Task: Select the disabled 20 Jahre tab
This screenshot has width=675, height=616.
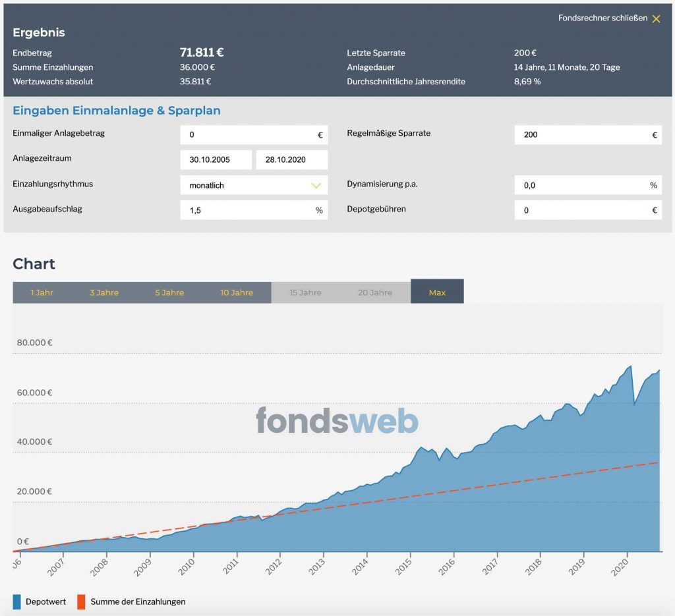Action: point(375,293)
